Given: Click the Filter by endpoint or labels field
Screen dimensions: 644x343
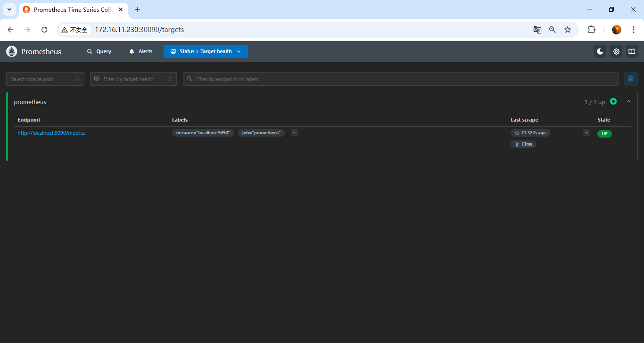Looking at the screenshot, I should click(401, 79).
